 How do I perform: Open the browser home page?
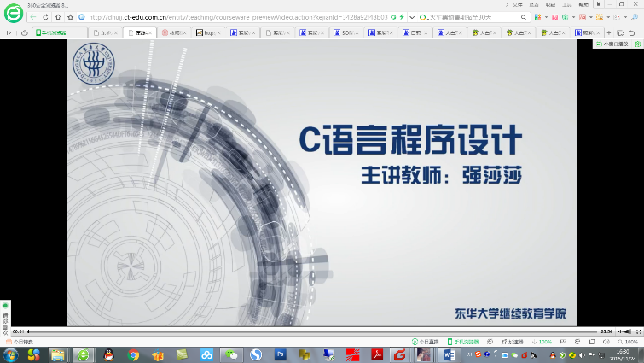(x=58, y=17)
